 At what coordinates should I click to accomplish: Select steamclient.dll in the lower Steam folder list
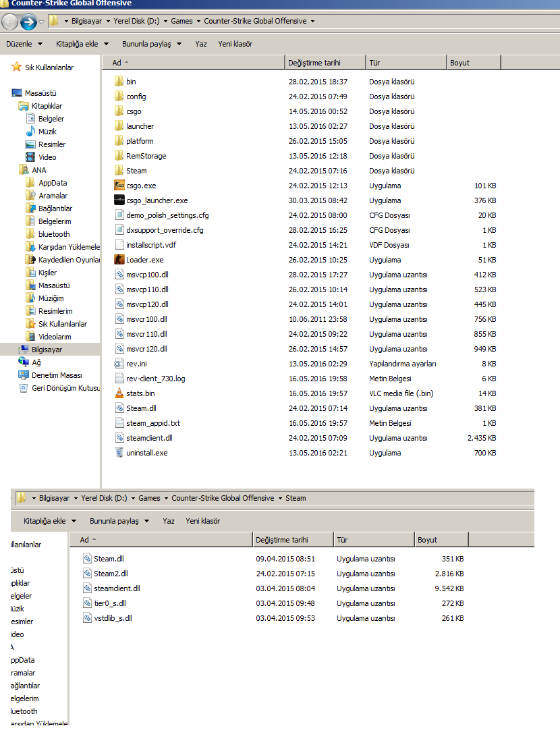[117, 588]
